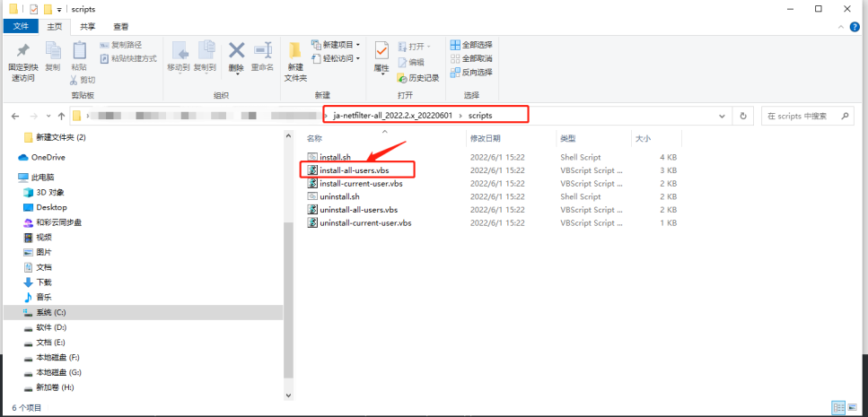Switch to the View (查看) tab
Screen dimensions: 868x417
pyautogui.click(x=121, y=26)
